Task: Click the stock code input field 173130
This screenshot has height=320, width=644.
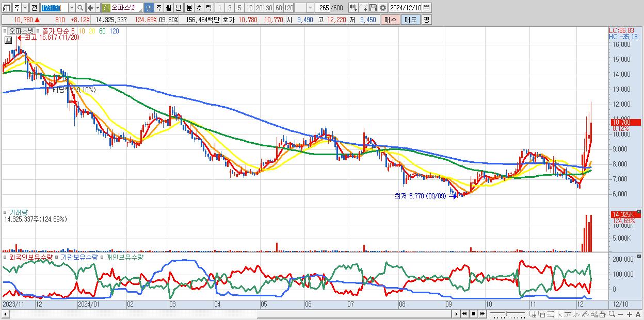Action: point(54,8)
